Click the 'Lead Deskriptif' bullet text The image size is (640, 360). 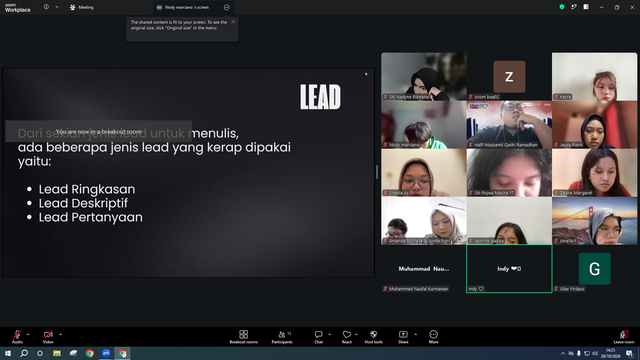pos(83,203)
